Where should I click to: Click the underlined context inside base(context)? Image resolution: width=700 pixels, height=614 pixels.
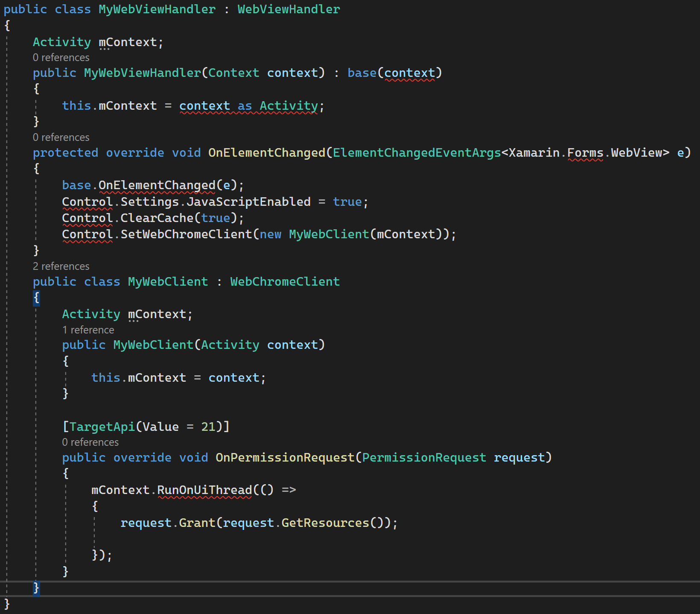411,73
